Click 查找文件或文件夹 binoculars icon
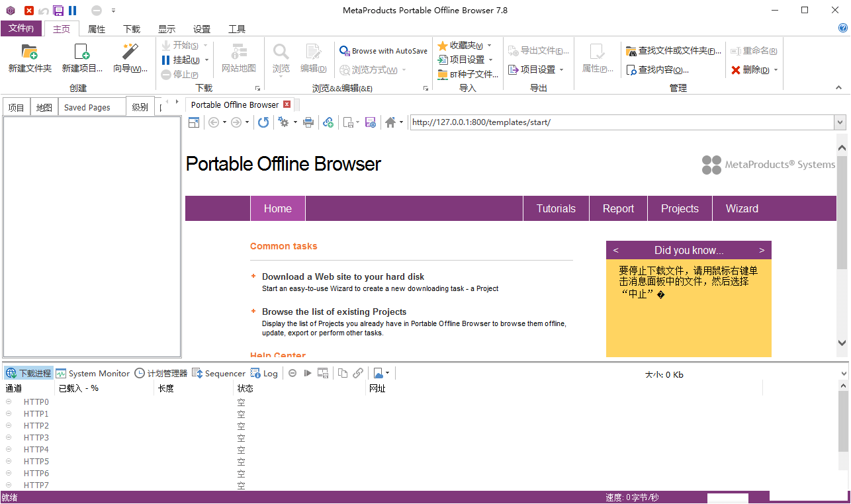851x504 pixels. coord(631,51)
